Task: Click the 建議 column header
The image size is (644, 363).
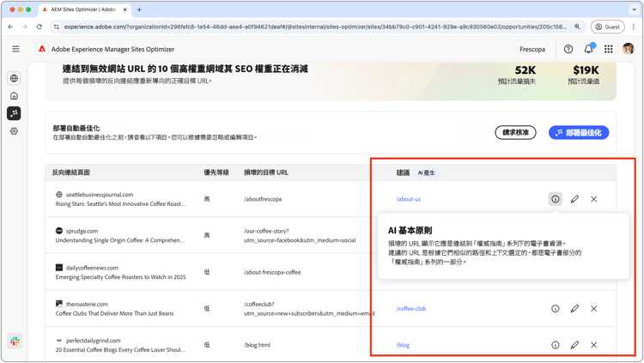Action: (403, 172)
